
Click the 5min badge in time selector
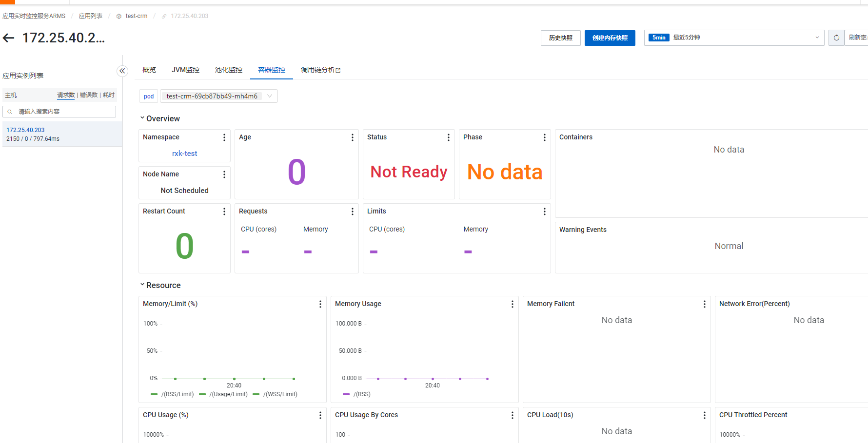(659, 38)
